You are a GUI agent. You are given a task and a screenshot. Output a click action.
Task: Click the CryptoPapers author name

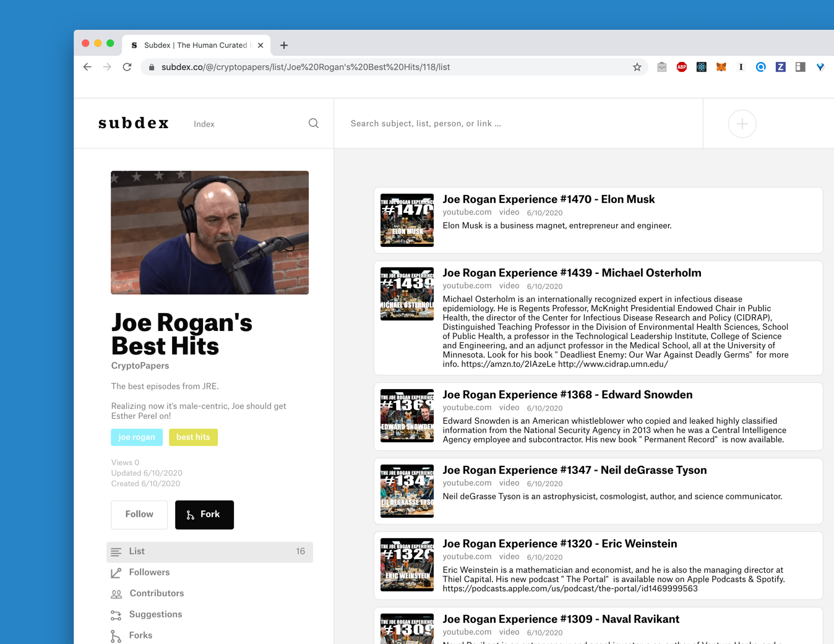pos(140,366)
